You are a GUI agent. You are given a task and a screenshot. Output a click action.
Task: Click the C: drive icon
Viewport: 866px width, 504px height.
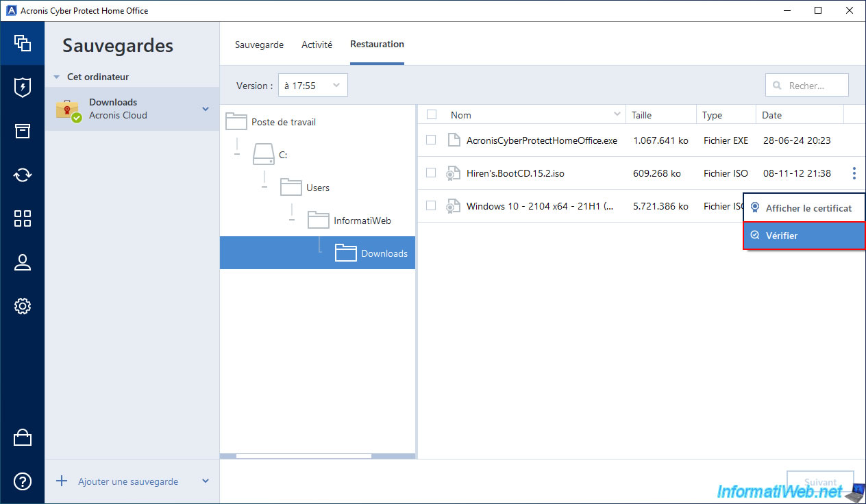click(x=264, y=155)
